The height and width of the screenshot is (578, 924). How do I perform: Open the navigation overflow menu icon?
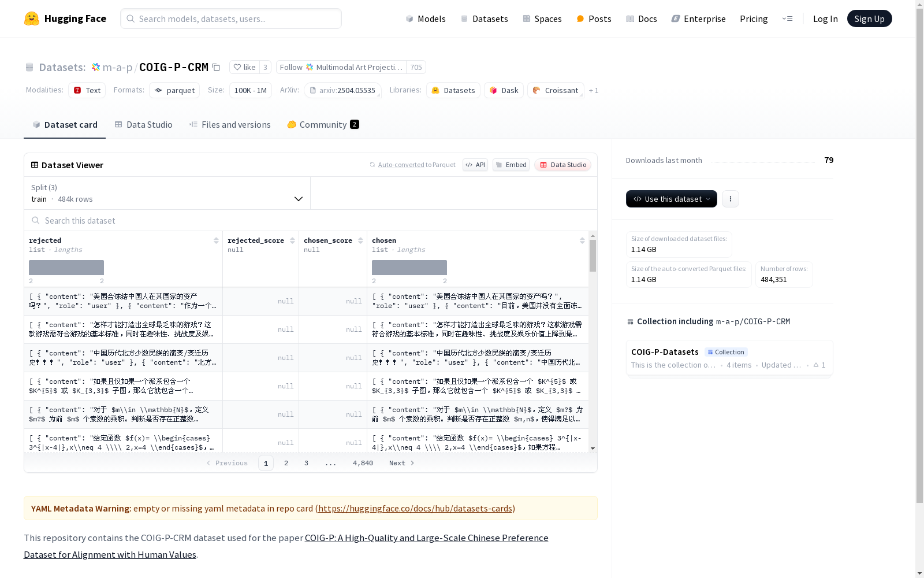[x=787, y=18]
